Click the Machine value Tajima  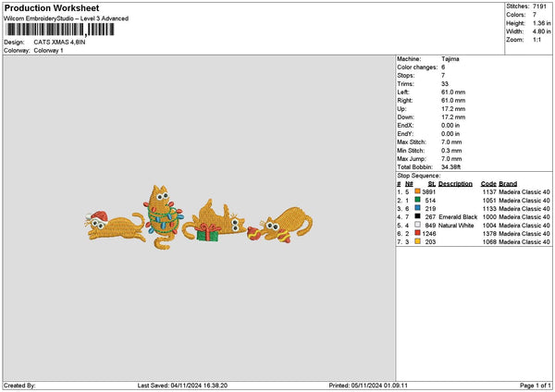(x=450, y=59)
